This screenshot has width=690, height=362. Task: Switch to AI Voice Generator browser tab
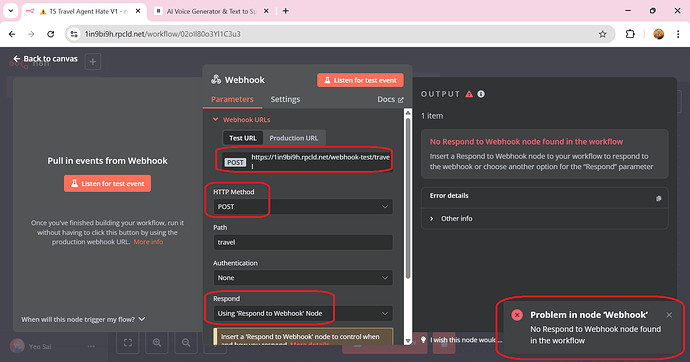point(211,11)
